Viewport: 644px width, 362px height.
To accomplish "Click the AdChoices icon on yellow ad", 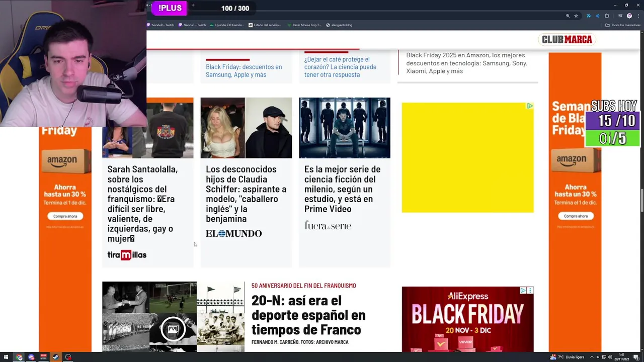I will (530, 106).
